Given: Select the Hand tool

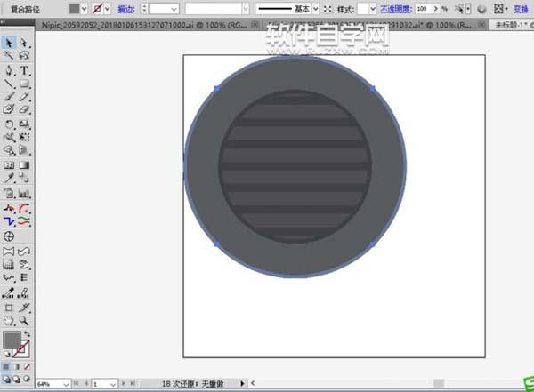Looking at the screenshot, I should tap(9, 321).
